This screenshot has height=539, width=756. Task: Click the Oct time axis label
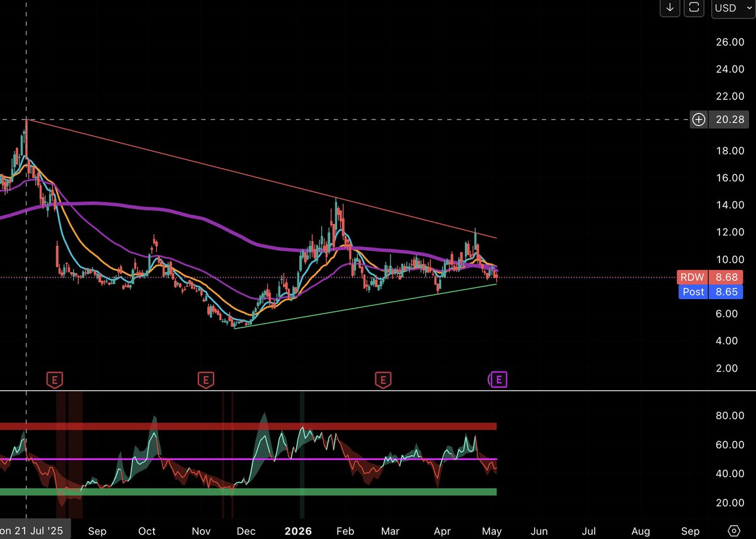pyautogui.click(x=147, y=531)
